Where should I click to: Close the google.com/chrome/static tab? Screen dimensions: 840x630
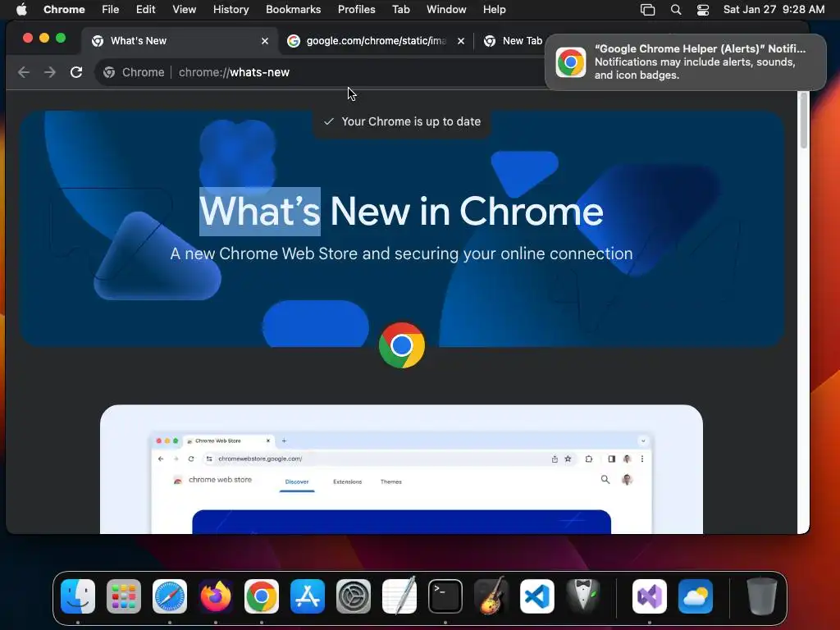(x=461, y=41)
